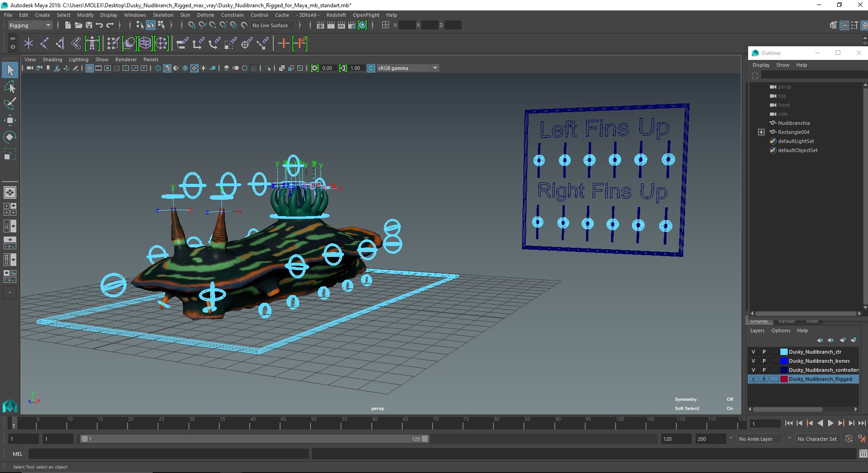Click the Render Current Frame icon

point(331,25)
